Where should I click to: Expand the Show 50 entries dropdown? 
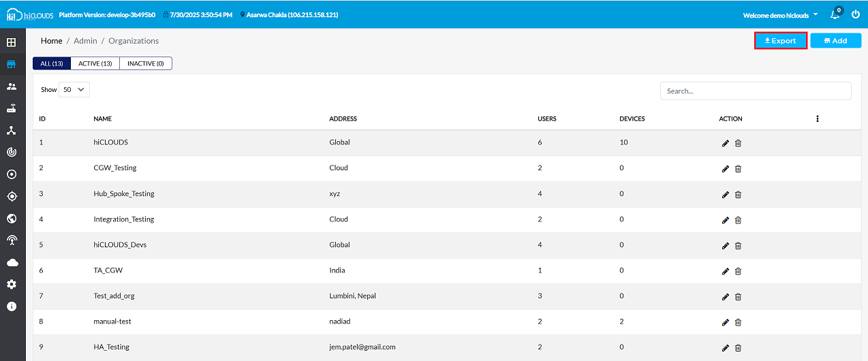point(74,89)
